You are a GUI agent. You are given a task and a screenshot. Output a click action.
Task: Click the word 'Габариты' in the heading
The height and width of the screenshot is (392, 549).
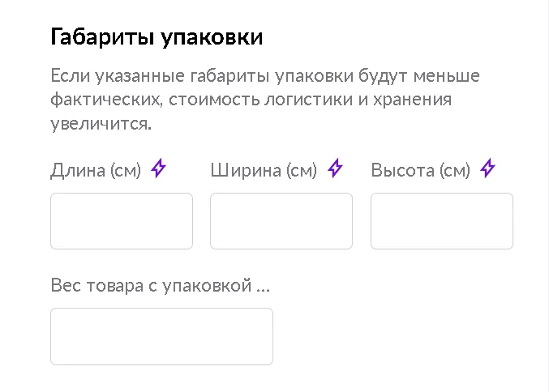100,37
